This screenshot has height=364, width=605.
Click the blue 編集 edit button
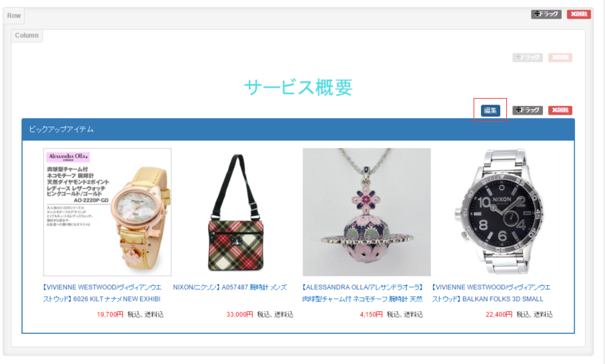tap(490, 110)
